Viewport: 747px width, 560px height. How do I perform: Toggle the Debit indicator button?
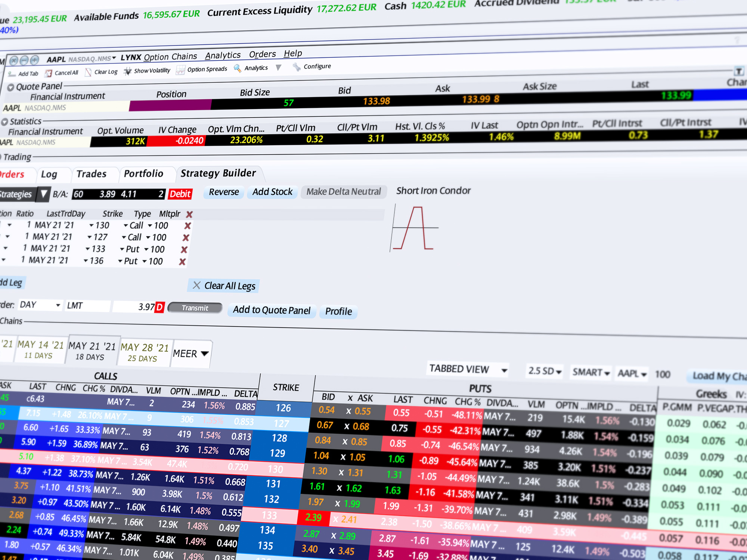(x=180, y=194)
